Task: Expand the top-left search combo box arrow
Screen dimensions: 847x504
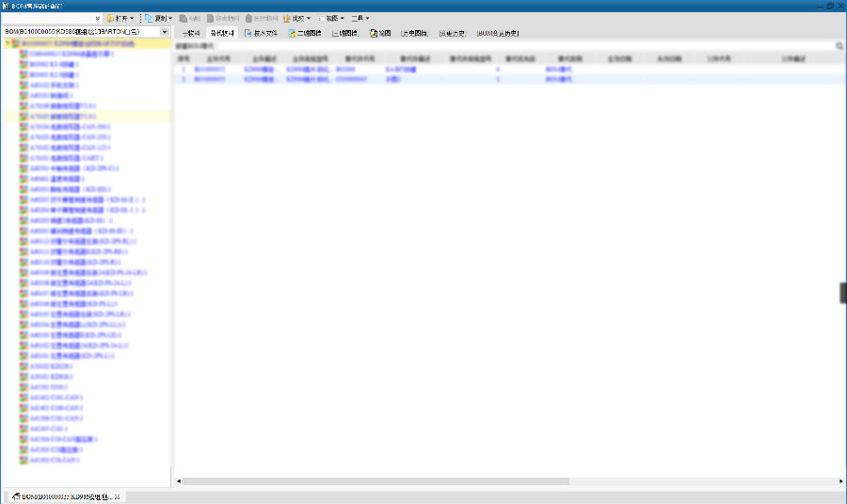Action: point(97,19)
